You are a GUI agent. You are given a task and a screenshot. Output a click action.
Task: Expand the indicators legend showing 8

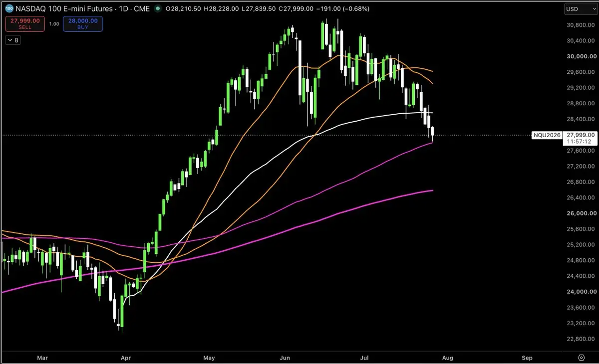pyautogui.click(x=13, y=40)
